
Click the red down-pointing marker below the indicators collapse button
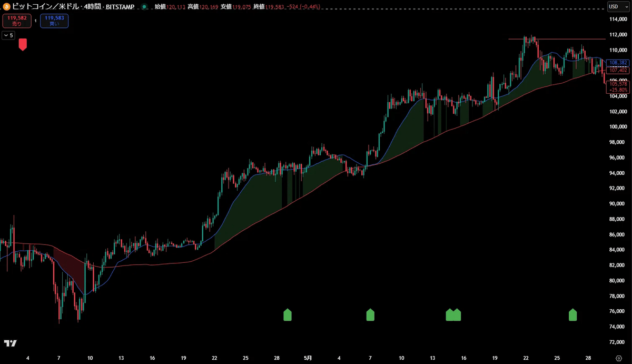click(23, 44)
